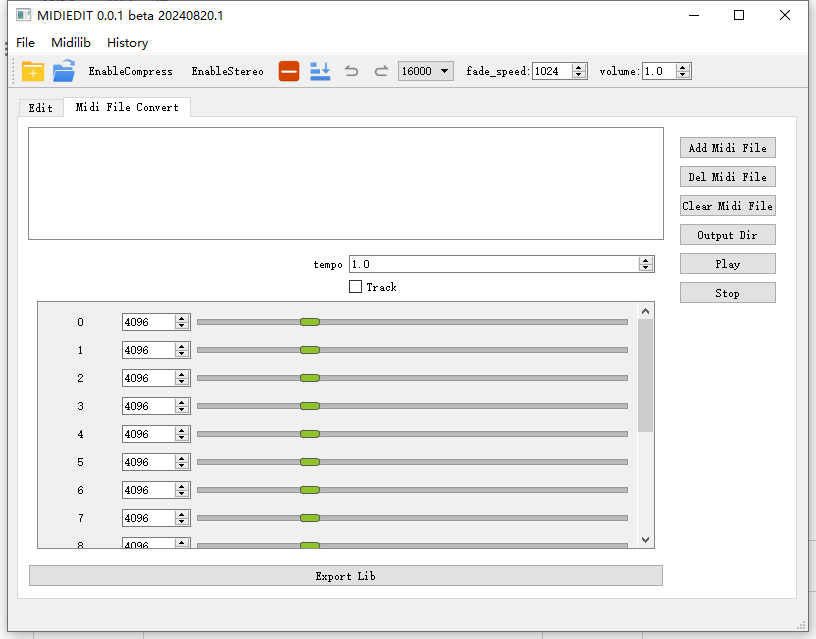Open the History menu
Viewport: 816px width, 639px height.
click(128, 43)
